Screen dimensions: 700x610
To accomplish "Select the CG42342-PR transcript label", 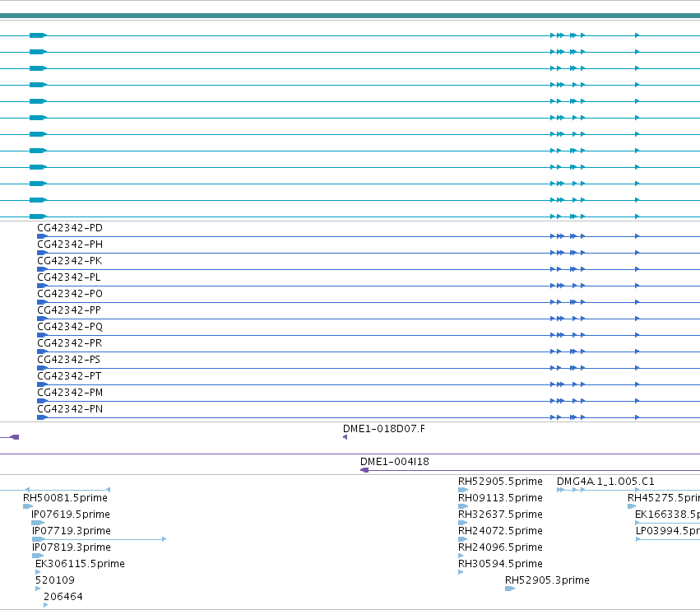I will pyautogui.click(x=69, y=343).
